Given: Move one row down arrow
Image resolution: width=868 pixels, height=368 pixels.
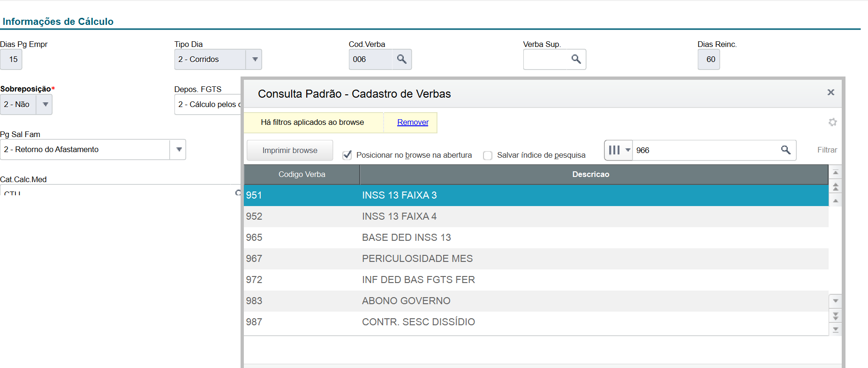Looking at the screenshot, I should (x=835, y=301).
